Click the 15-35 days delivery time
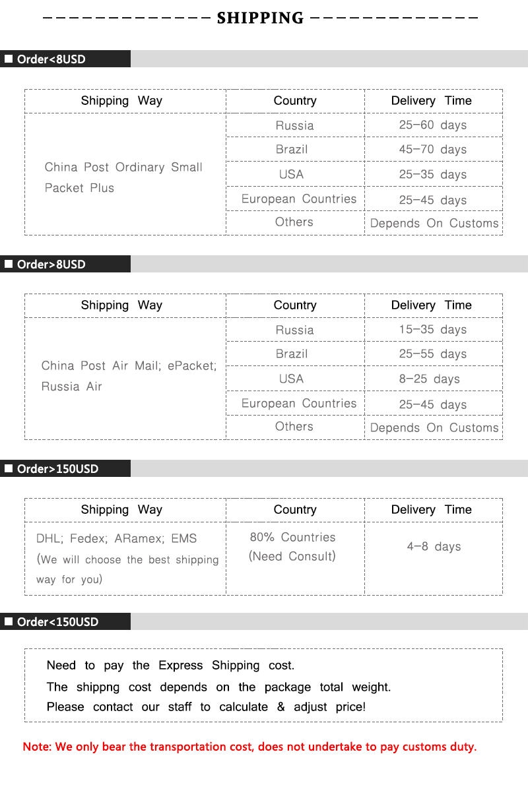The image size is (528, 812). (x=432, y=330)
